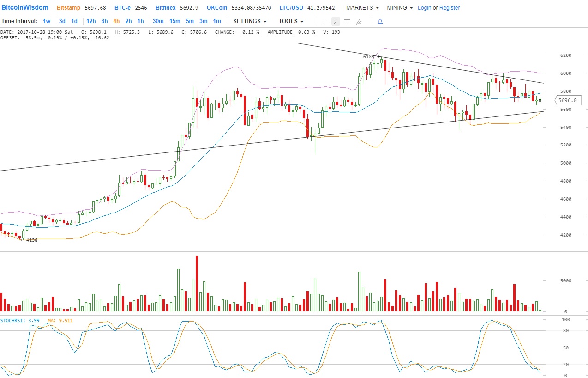
Task: Switch to the 1d time interval
Action: pos(74,21)
